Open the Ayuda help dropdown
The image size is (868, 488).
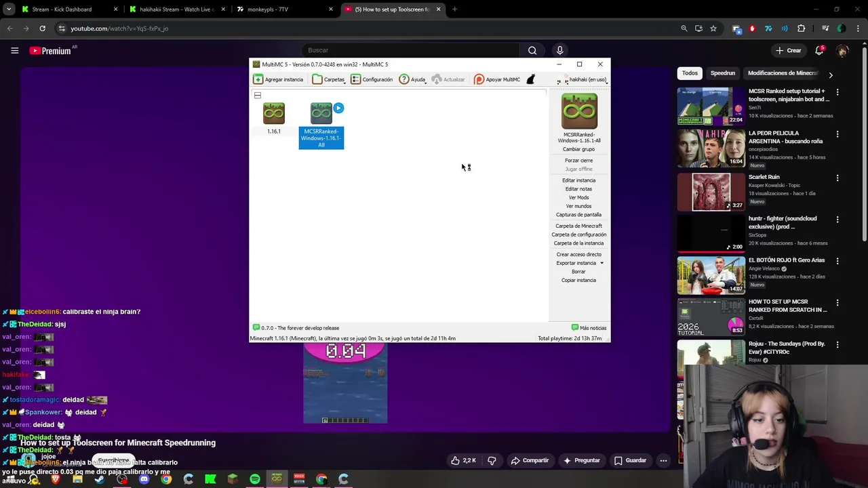(x=412, y=79)
